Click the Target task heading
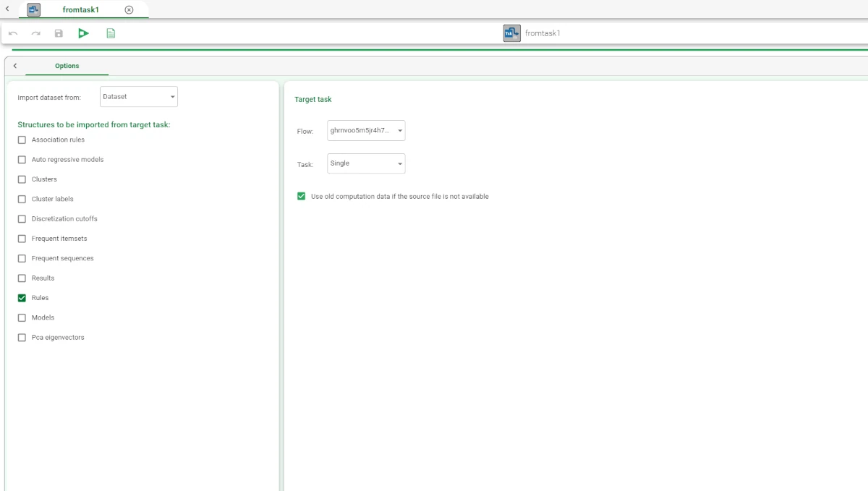868x491 pixels. (x=313, y=99)
